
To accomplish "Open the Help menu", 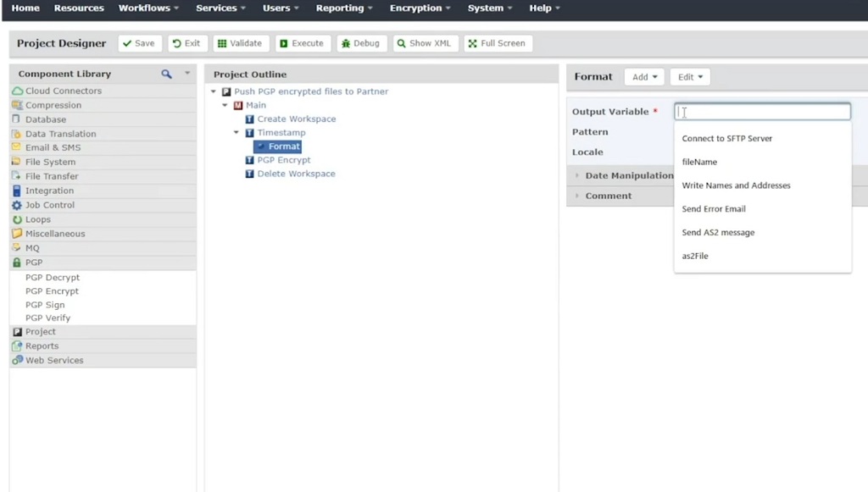I will (x=545, y=8).
